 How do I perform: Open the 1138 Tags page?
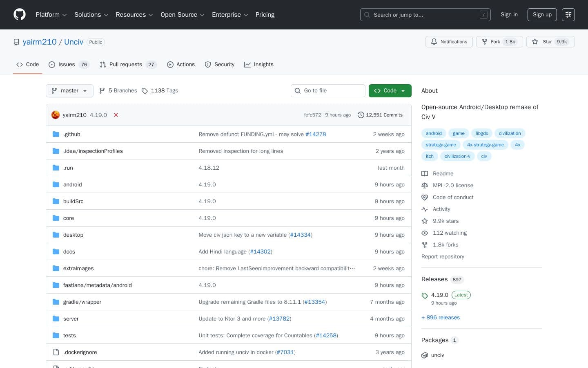coord(160,91)
